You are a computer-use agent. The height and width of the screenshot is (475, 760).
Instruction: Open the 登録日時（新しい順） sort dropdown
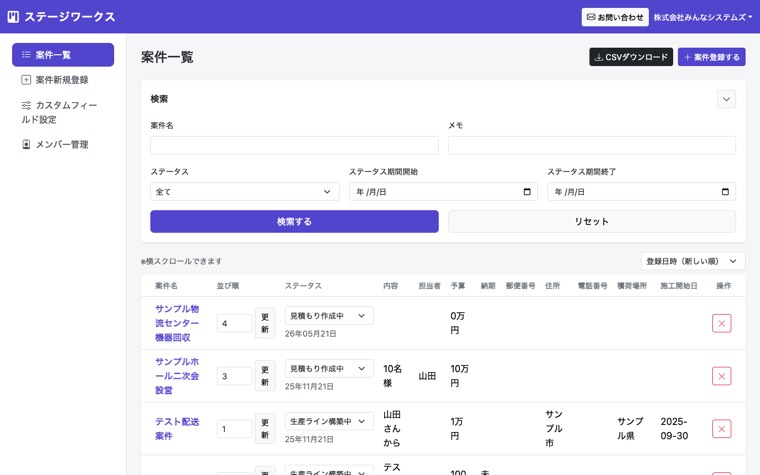tap(693, 261)
